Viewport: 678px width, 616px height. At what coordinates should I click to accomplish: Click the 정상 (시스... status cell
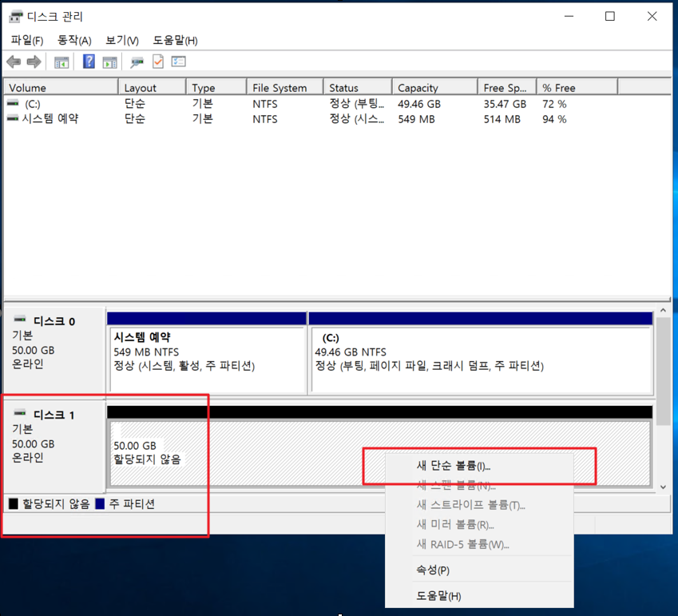357,119
